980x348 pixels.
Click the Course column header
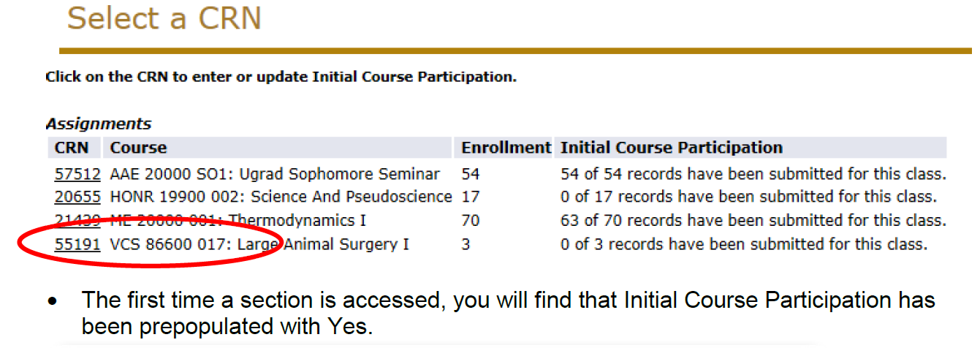[x=138, y=148]
